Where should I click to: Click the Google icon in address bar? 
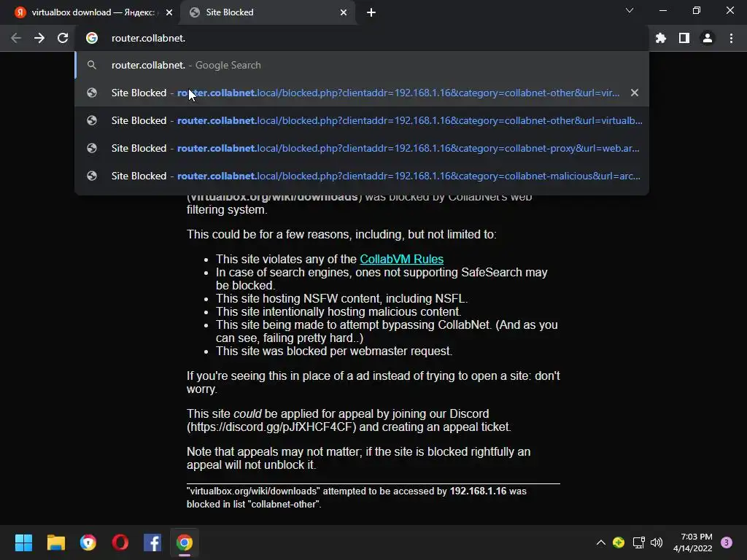click(x=92, y=38)
